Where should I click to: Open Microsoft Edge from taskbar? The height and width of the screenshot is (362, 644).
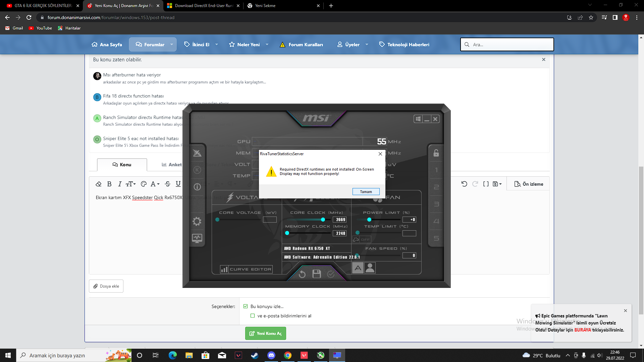tap(173, 355)
